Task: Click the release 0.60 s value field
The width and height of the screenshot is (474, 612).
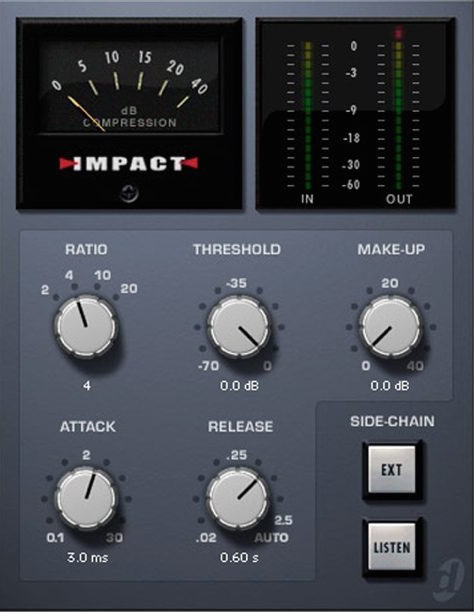Action: 239,557
